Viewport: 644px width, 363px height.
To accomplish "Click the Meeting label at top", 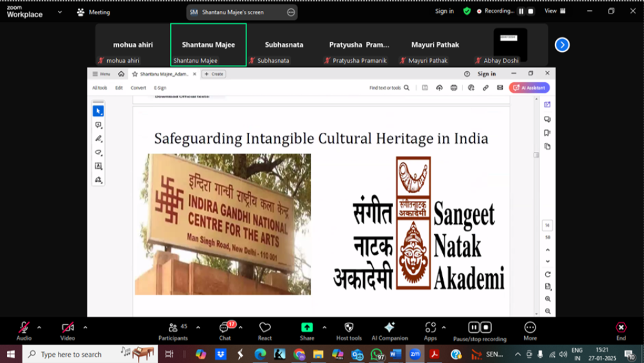I will click(94, 12).
